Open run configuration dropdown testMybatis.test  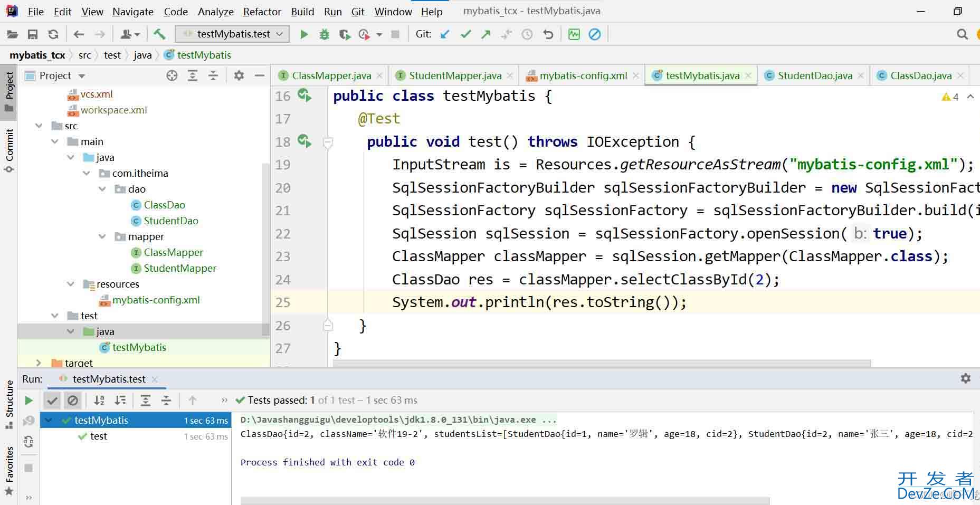(232, 34)
